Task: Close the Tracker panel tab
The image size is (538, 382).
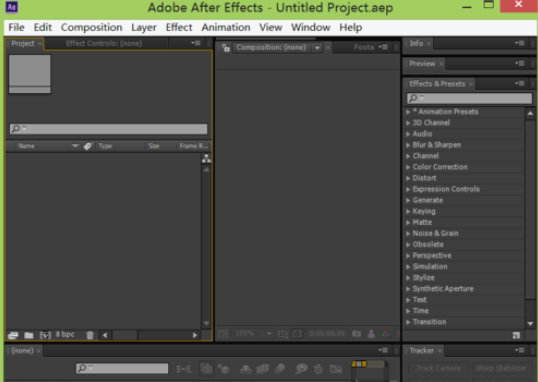Action: pos(440,350)
